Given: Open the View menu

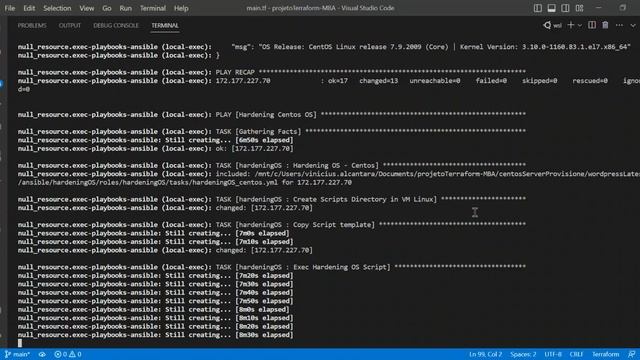Looking at the screenshot, I should tap(87, 8).
